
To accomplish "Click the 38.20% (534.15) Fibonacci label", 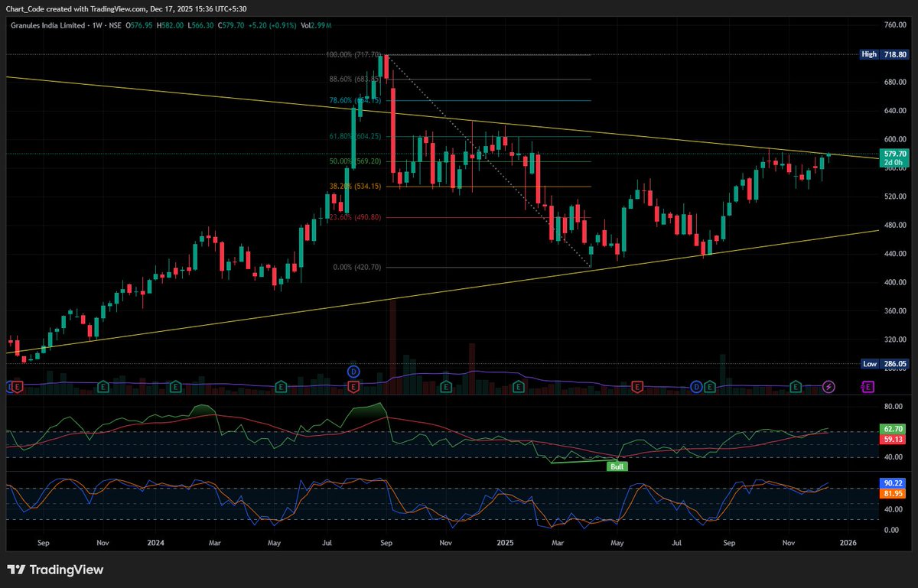I will tap(355, 187).
